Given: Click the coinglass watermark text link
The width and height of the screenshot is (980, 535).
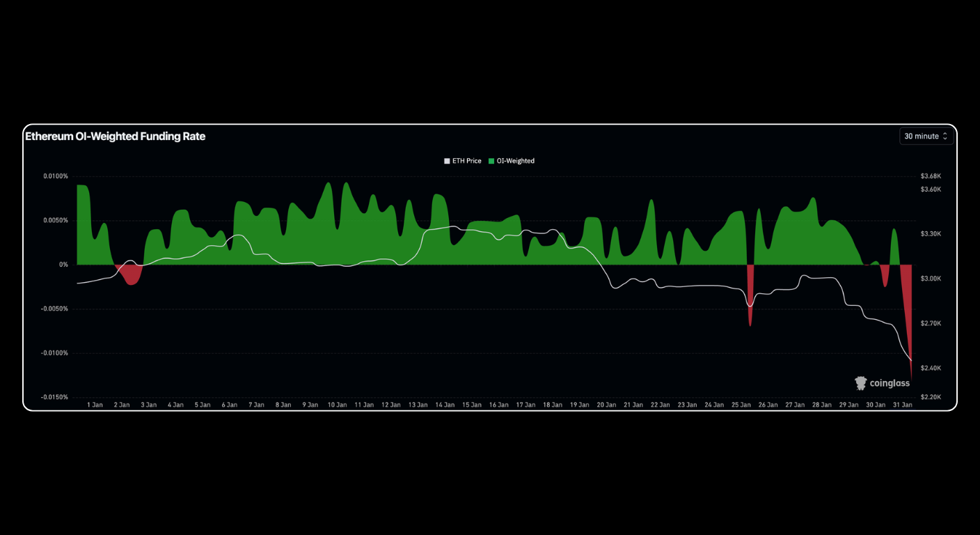Looking at the screenshot, I should pyautogui.click(x=890, y=382).
